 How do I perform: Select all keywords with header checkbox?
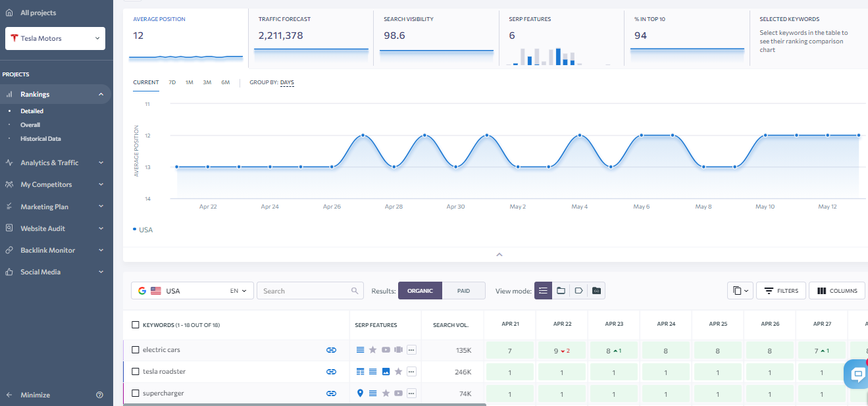click(136, 325)
